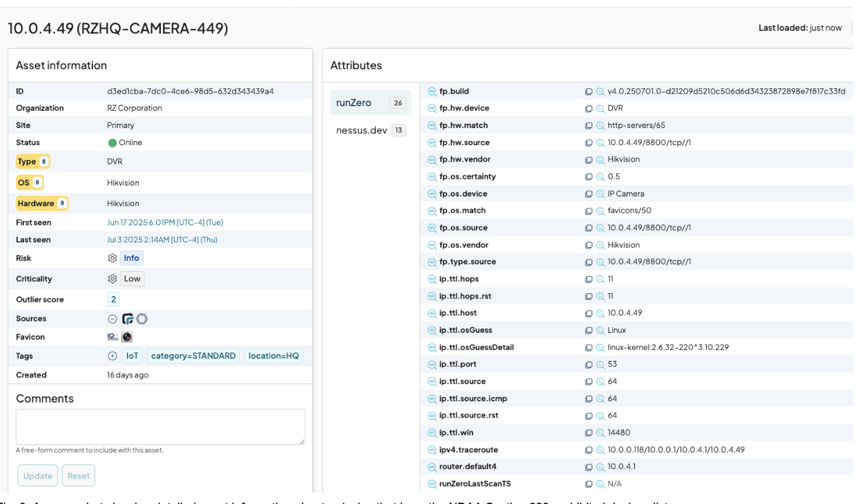Click the plus icon to add a tag
Screen dimensions: 856x504
click(112, 356)
